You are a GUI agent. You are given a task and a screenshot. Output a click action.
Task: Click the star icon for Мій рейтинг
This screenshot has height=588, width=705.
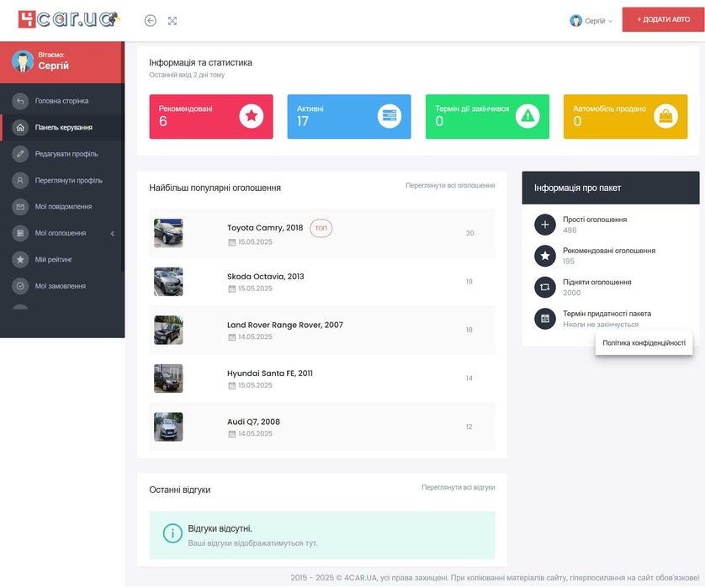[20, 260]
